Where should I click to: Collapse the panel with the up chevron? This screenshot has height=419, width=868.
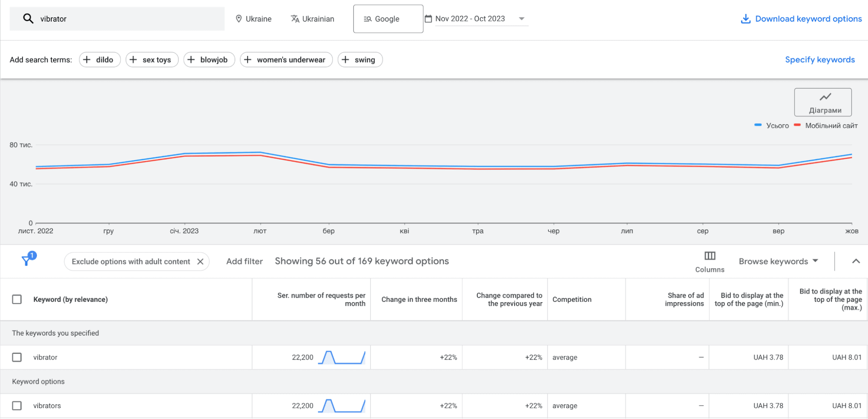[855, 261]
